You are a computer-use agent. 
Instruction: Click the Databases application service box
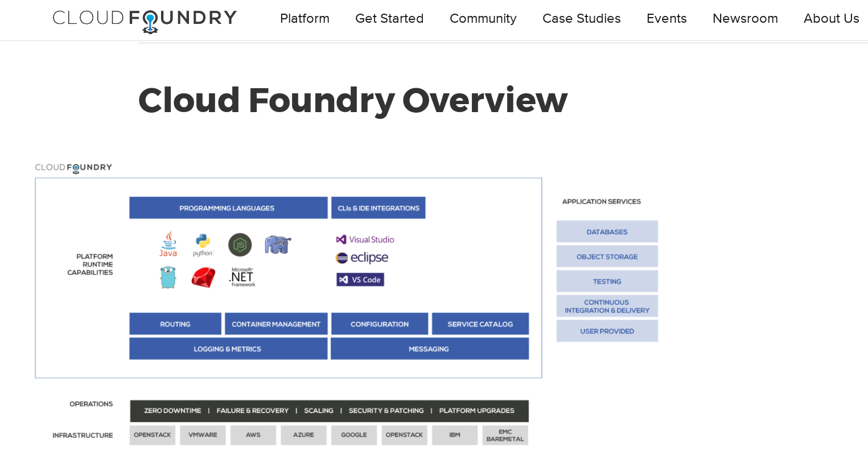point(607,232)
